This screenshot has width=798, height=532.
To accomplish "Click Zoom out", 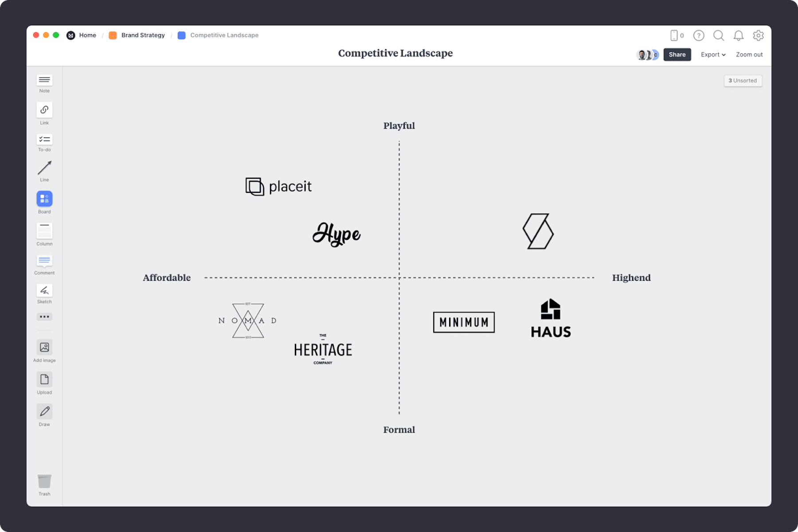I will coord(749,54).
